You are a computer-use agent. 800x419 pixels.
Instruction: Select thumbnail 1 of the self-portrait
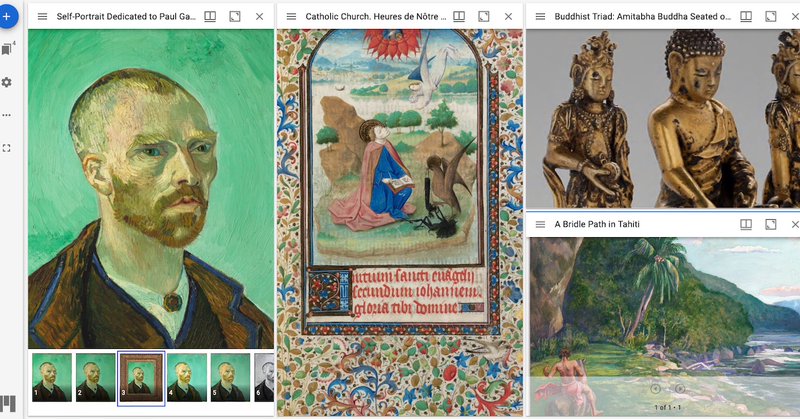52,378
